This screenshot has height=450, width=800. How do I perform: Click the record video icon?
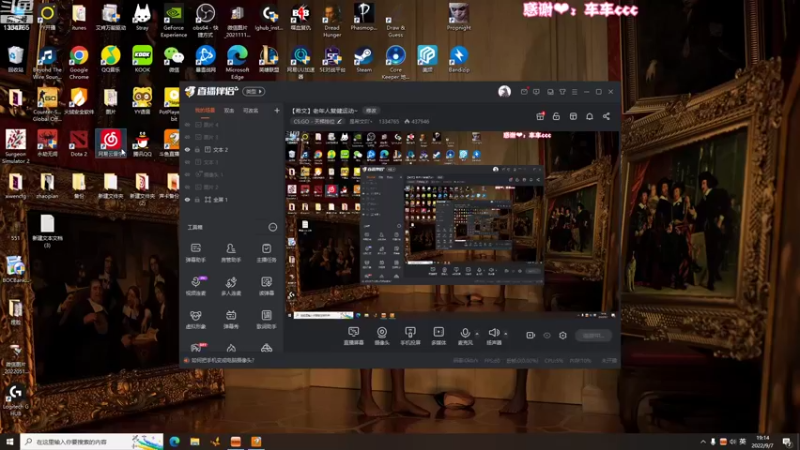531,335
